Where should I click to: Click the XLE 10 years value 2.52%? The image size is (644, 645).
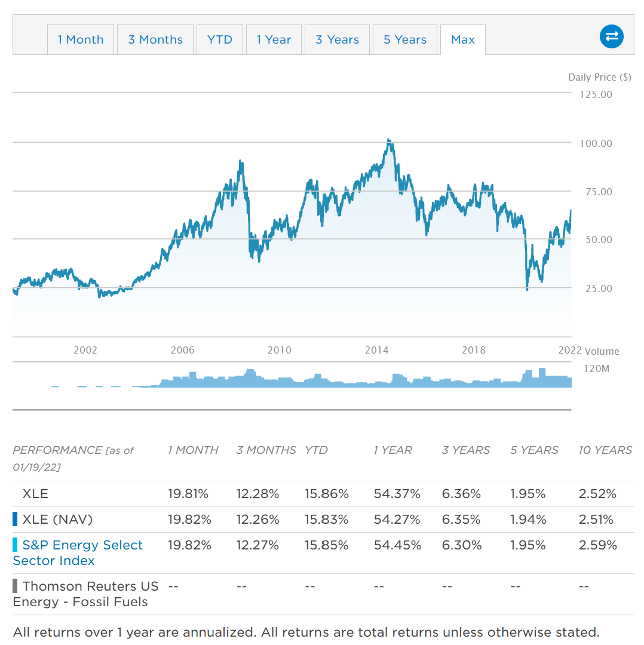pos(597,494)
